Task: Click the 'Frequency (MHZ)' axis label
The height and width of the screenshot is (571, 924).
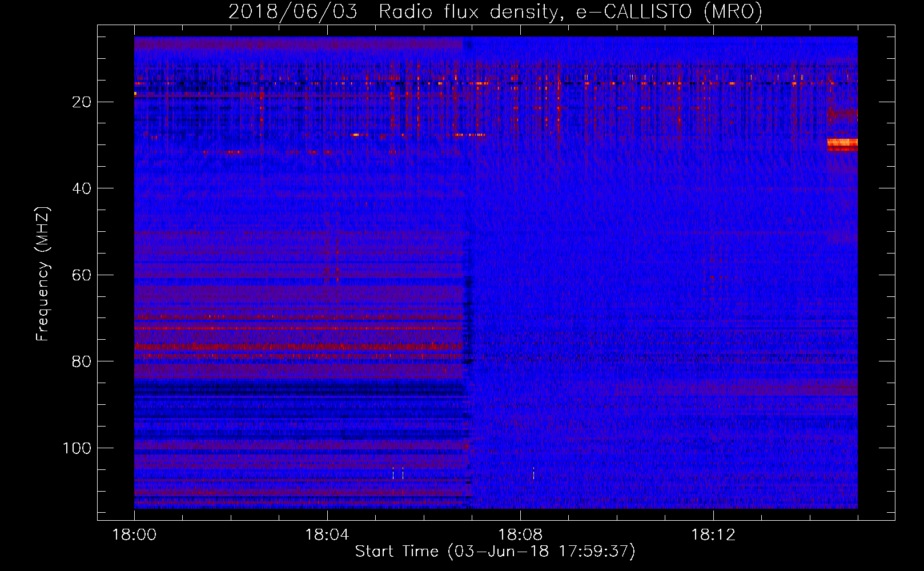Action: [x=43, y=274]
